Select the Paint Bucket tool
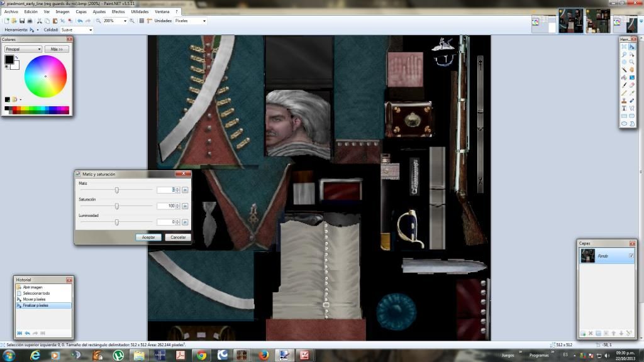 coord(624,77)
